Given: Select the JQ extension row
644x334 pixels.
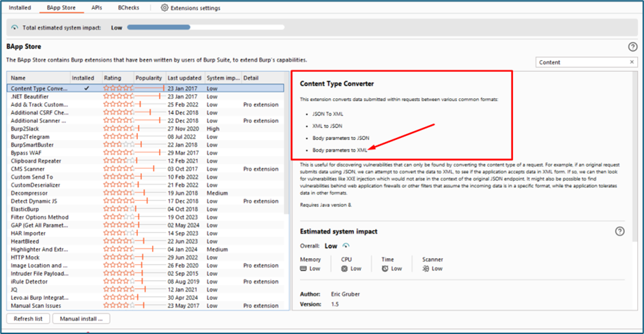Looking at the screenshot, I should pyautogui.click(x=145, y=289).
